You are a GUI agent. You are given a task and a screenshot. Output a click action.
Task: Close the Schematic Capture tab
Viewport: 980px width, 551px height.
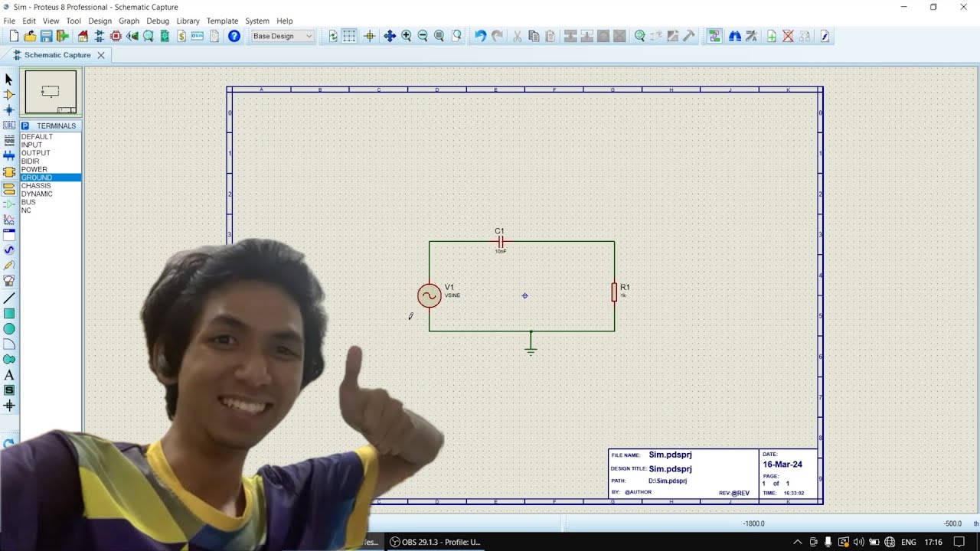point(101,55)
